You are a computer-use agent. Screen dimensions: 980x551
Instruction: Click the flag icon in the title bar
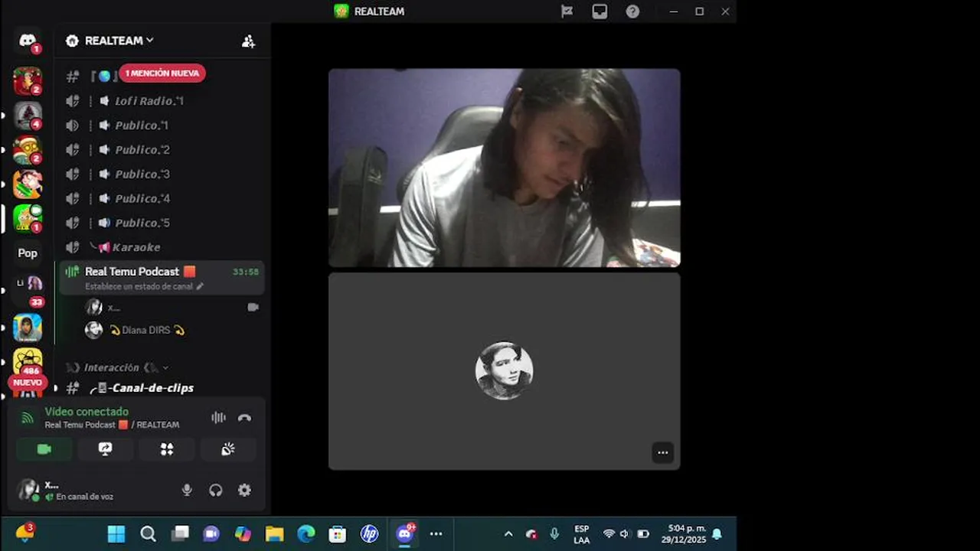click(567, 11)
